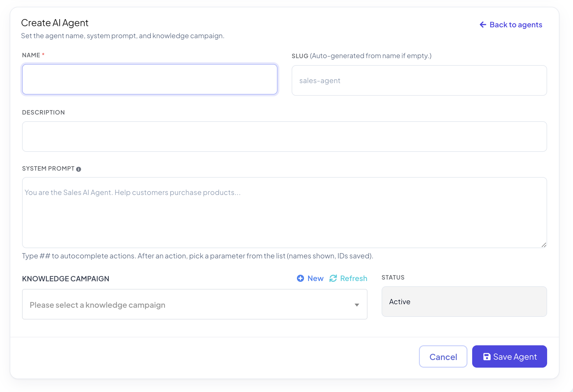Click the plus icon beside New
This screenshot has height=392, width=573.
point(300,278)
